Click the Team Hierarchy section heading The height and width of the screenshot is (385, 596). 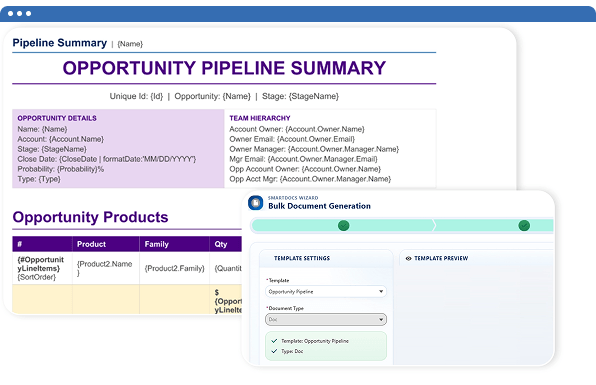point(260,118)
